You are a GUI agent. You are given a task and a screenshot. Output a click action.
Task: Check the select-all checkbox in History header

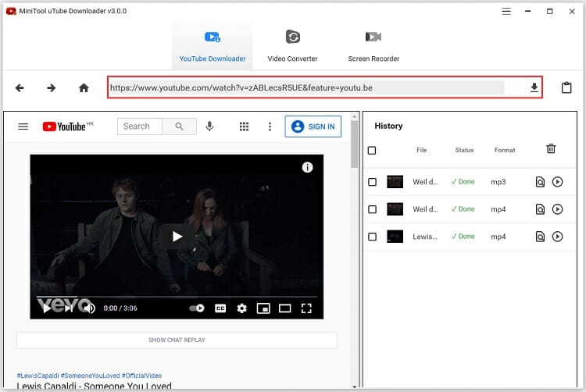[372, 151]
